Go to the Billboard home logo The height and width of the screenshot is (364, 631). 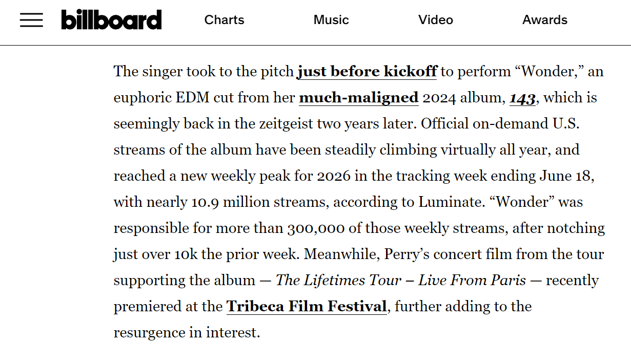111,20
